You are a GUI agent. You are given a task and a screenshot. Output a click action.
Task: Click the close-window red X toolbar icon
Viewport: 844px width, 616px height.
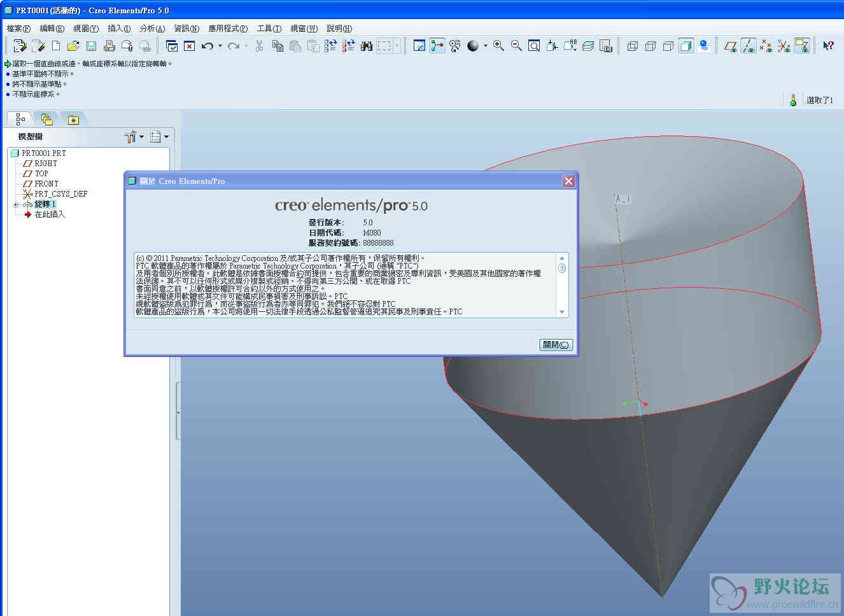tap(189, 46)
